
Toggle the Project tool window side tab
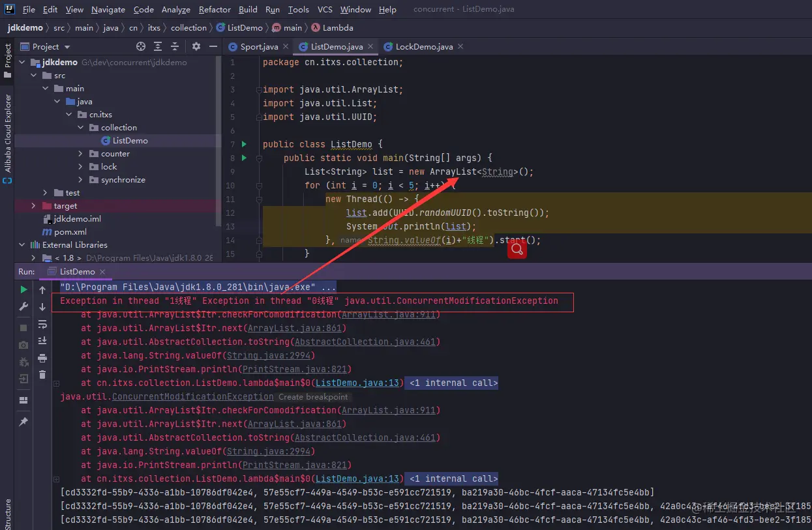[x=8, y=62]
